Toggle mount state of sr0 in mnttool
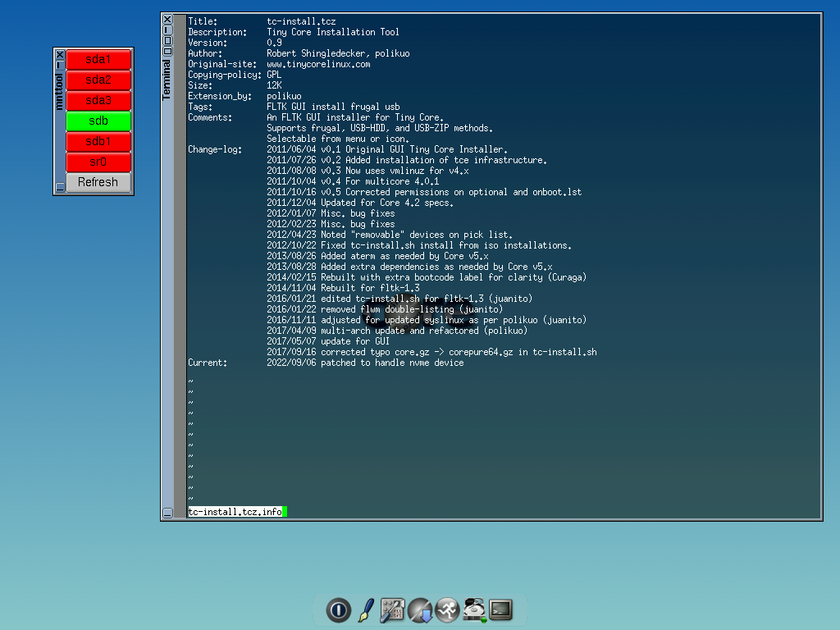Image resolution: width=840 pixels, height=630 pixels. pyautogui.click(x=98, y=162)
